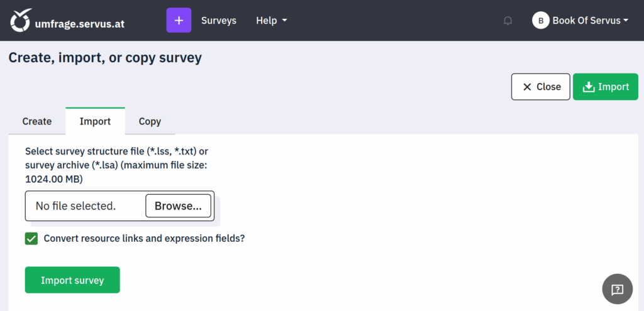This screenshot has height=311, width=644.
Task: Click the 'Convert resource links and expression fields?' label
Action: click(144, 239)
